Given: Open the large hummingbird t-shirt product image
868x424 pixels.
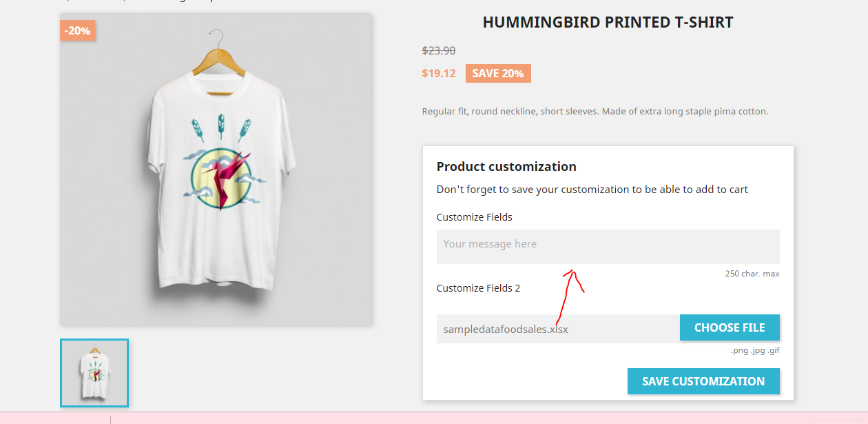Looking at the screenshot, I should [216, 169].
